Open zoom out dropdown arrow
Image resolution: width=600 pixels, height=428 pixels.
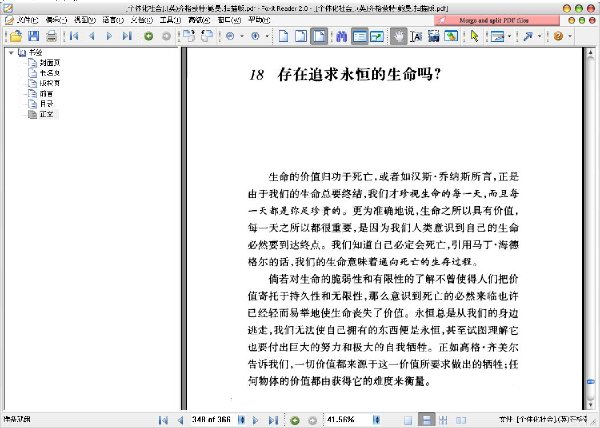(x=242, y=36)
